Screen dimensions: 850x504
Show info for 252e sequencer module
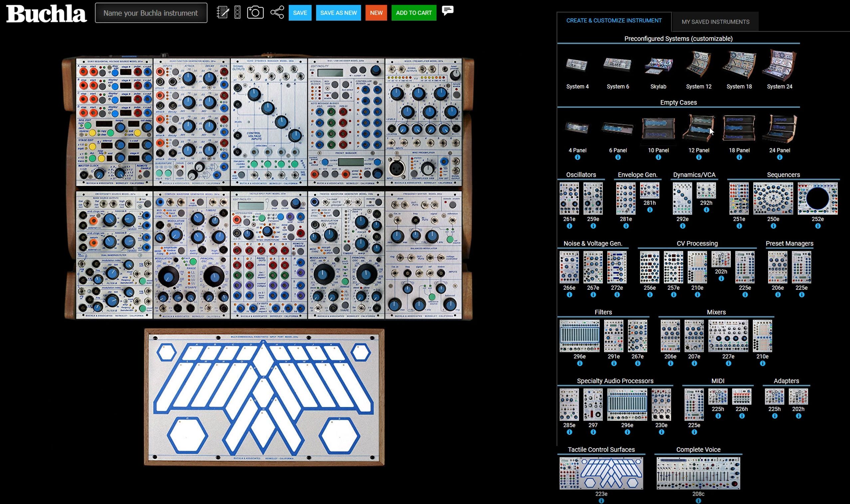817,226
